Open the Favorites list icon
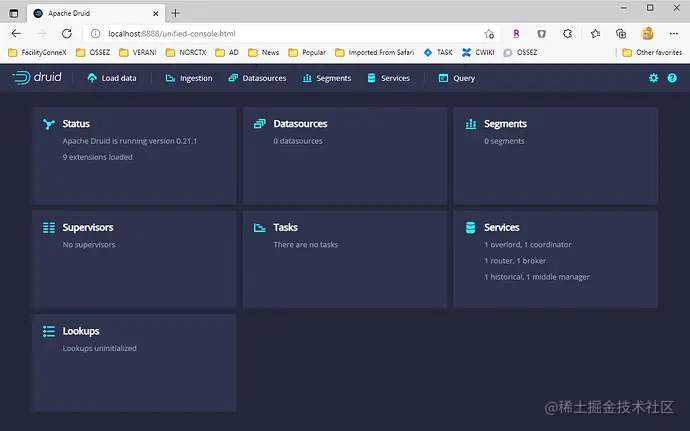 [x=595, y=33]
